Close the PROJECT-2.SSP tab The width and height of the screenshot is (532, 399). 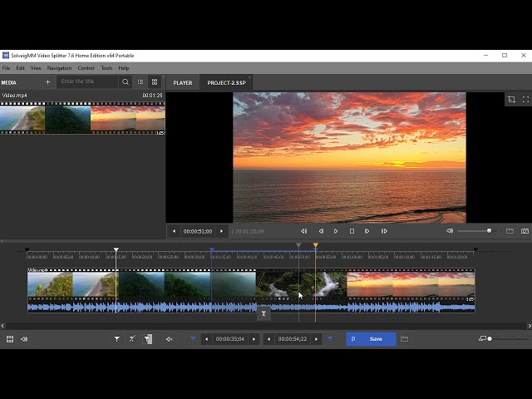coord(249,77)
